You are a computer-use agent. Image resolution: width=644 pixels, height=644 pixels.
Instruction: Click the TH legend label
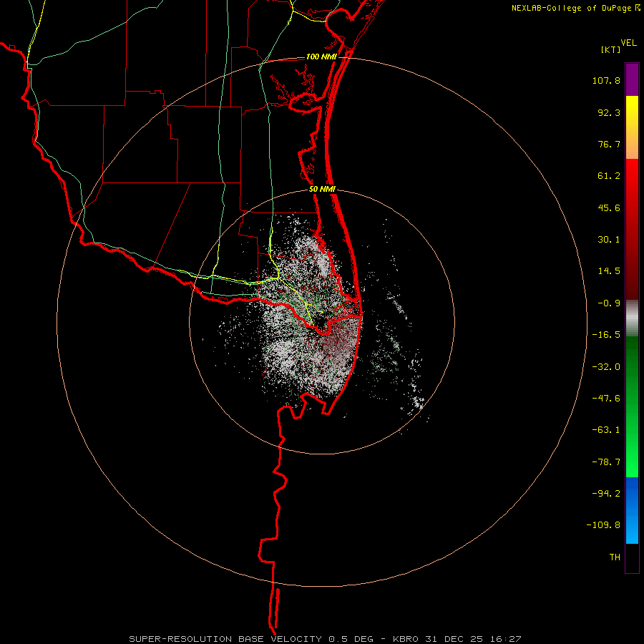click(615, 557)
